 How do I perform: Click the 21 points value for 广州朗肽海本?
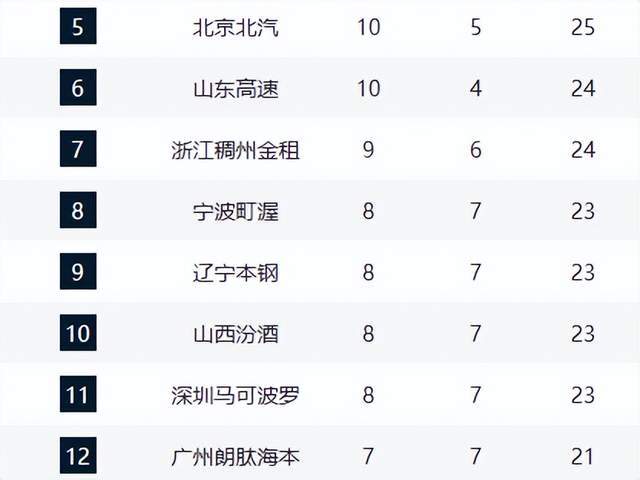click(x=583, y=457)
